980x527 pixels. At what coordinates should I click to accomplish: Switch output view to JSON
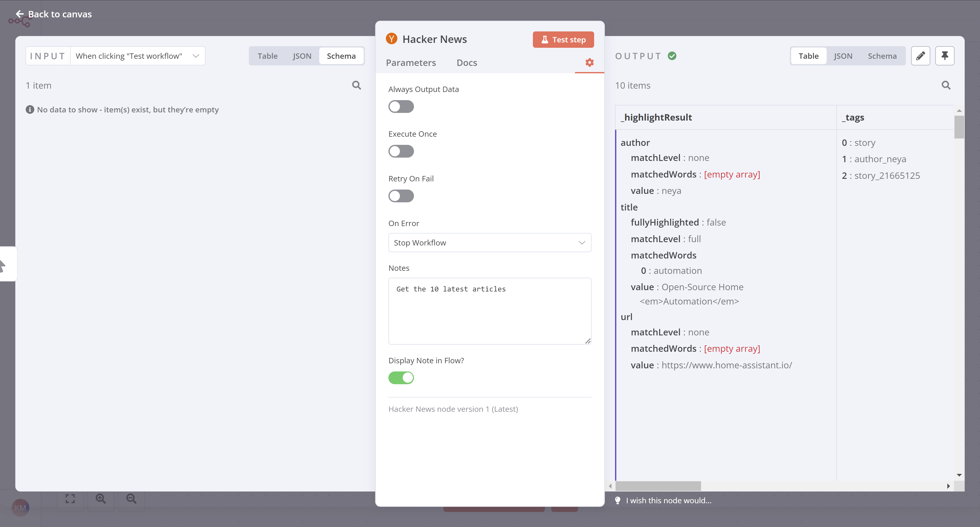click(843, 56)
